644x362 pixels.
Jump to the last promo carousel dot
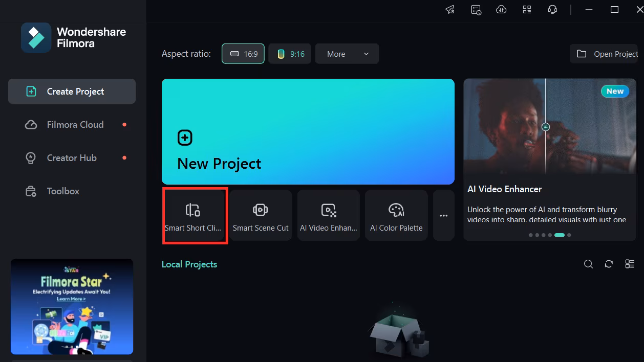[569, 235]
